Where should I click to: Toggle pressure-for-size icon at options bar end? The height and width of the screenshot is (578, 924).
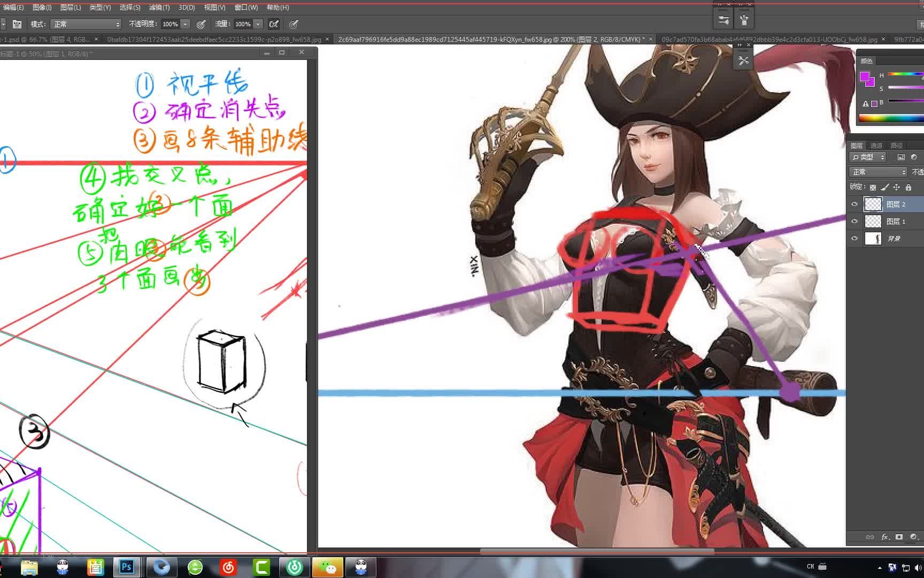click(294, 24)
